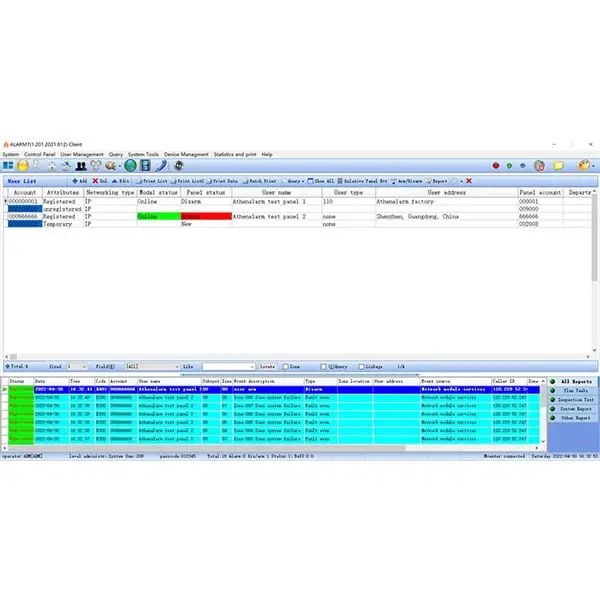Click Del in User List toolbar

click(x=99, y=181)
